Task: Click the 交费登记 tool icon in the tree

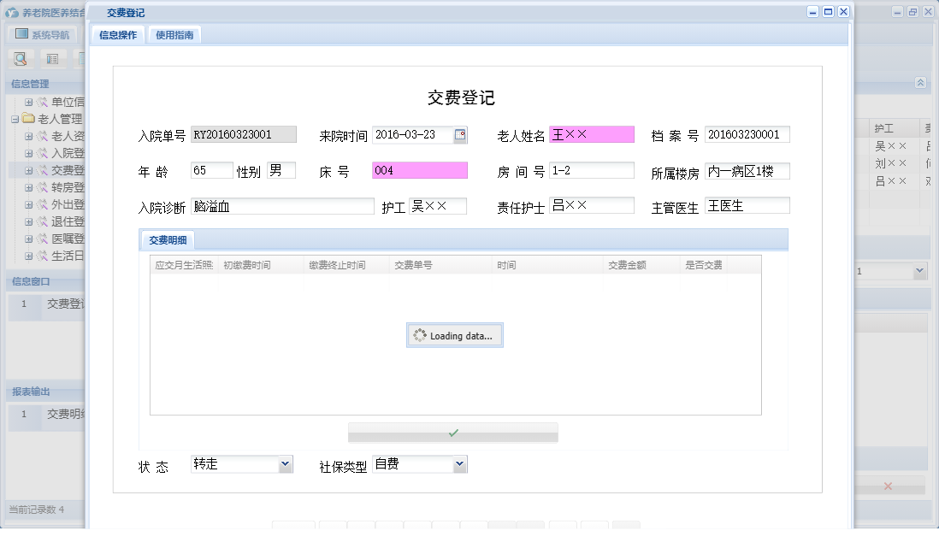Action: [42, 169]
